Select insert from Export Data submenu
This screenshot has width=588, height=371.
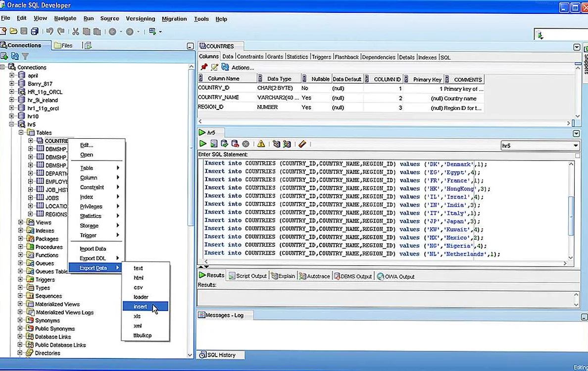tap(140, 307)
